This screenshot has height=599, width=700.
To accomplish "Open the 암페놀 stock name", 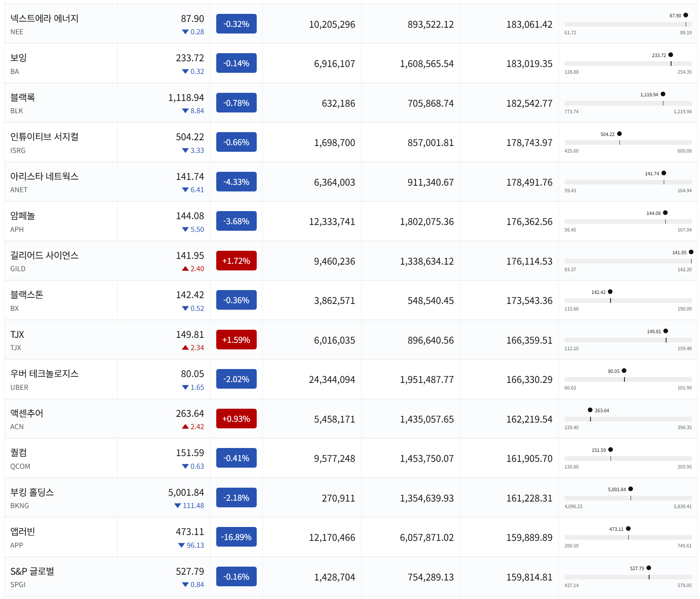I will tap(23, 216).
